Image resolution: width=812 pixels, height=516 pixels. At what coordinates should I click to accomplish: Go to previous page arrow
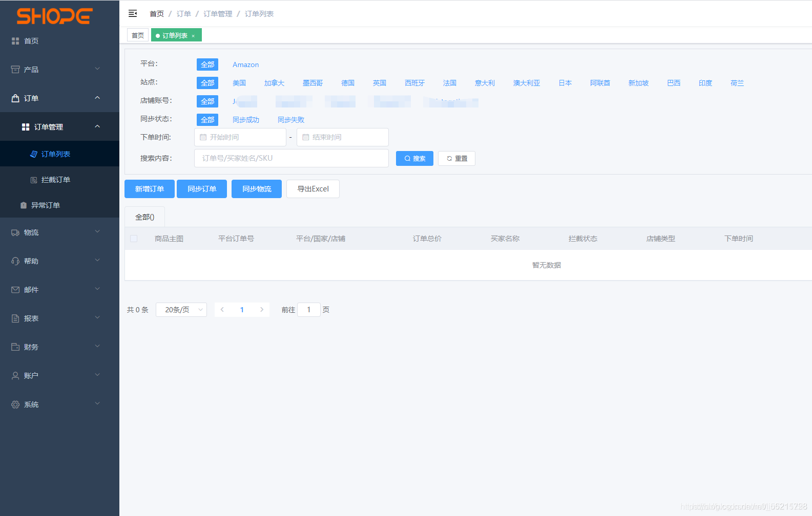point(222,310)
